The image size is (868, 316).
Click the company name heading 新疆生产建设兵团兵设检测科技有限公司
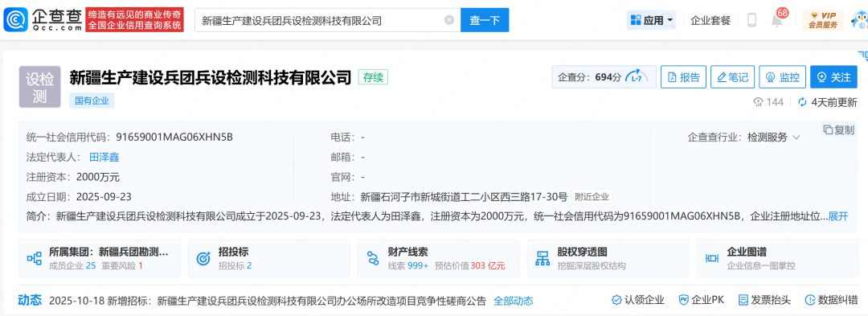211,77
